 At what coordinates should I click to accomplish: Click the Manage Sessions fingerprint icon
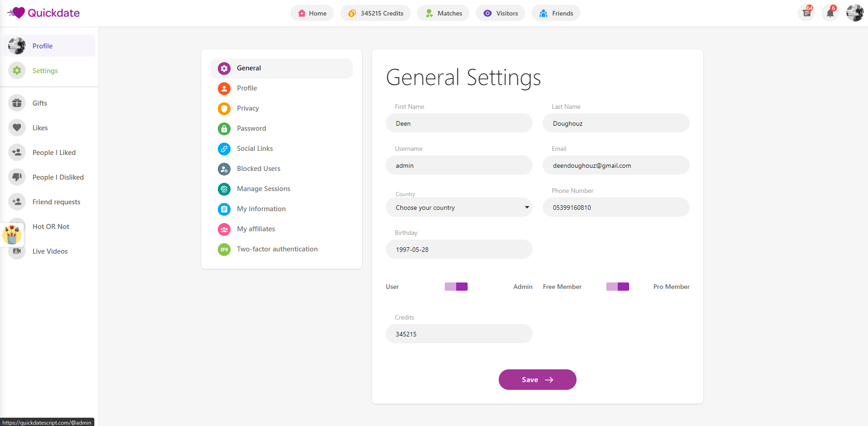click(224, 189)
